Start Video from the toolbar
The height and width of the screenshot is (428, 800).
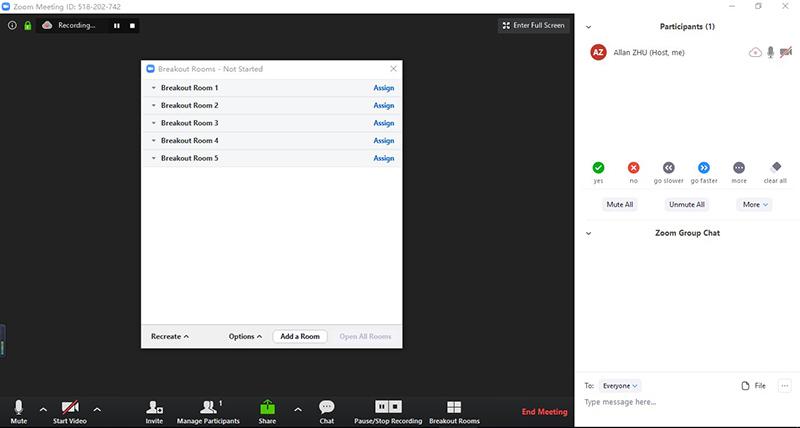click(70, 412)
